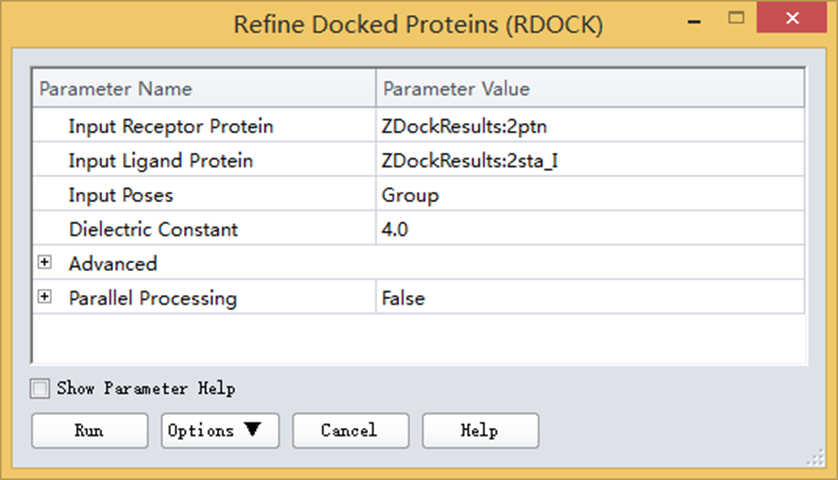Screen dimensions: 838x480
Task: Click the Input Poses value Group
Action: click(x=590, y=195)
